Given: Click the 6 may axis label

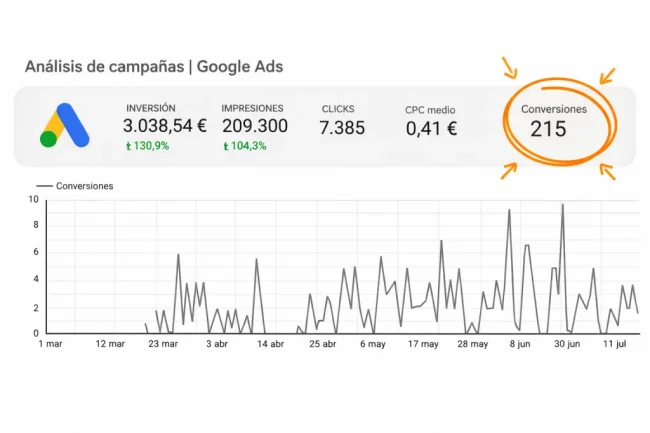Looking at the screenshot, I should tap(373, 344).
